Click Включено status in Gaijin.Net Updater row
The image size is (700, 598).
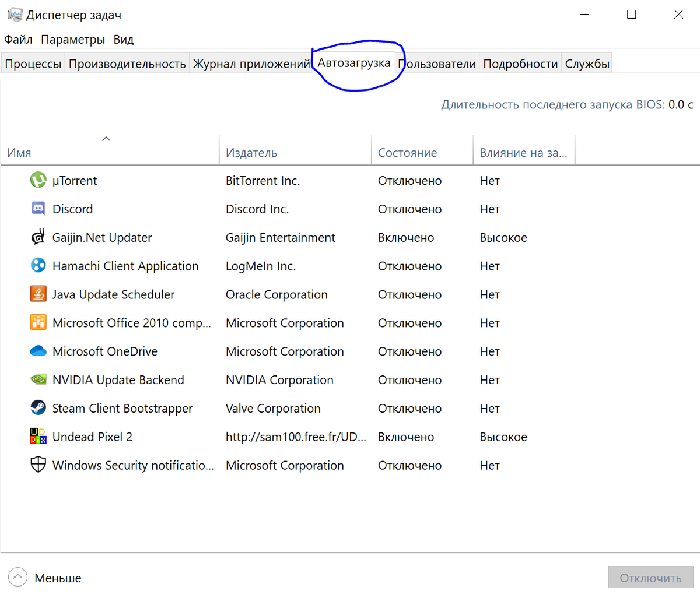pyautogui.click(x=406, y=238)
